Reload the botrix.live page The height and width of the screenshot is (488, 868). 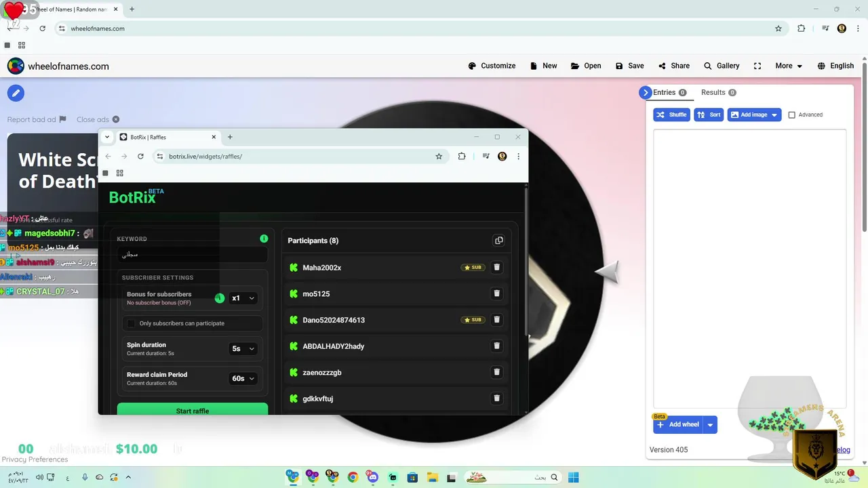tap(140, 156)
